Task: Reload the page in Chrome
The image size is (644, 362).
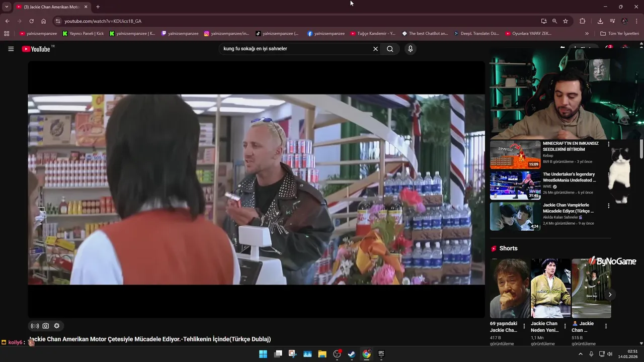Action: click(31, 21)
